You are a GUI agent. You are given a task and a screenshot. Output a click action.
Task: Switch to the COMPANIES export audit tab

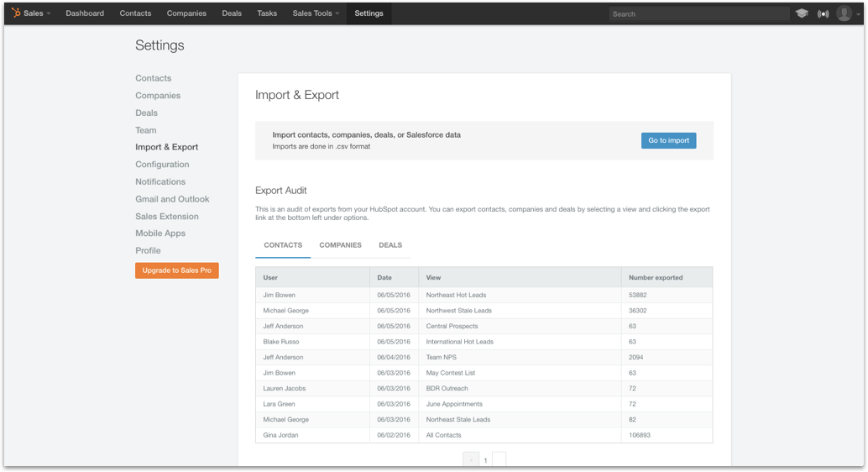[x=340, y=245]
